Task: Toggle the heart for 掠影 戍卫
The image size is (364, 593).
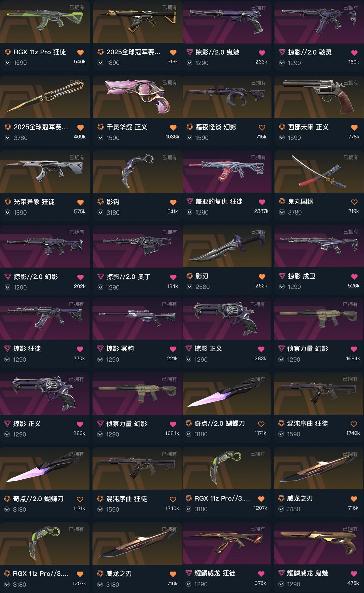Action: point(354,277)
